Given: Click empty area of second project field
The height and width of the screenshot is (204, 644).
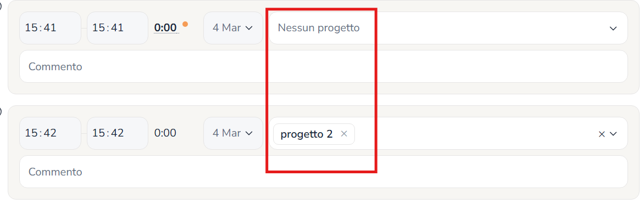Looking at the screenshot, I should pyautogui.click(x=473, y=134).
